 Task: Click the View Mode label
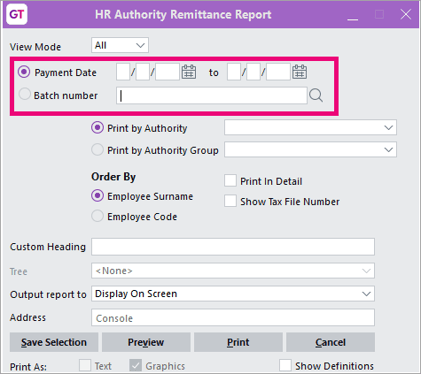(x=35, y=47)
